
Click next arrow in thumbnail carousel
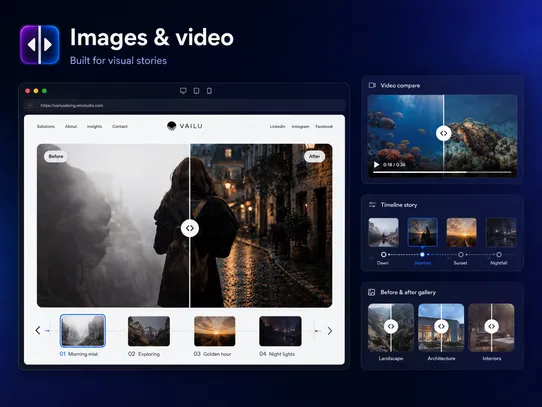[330, 331]
